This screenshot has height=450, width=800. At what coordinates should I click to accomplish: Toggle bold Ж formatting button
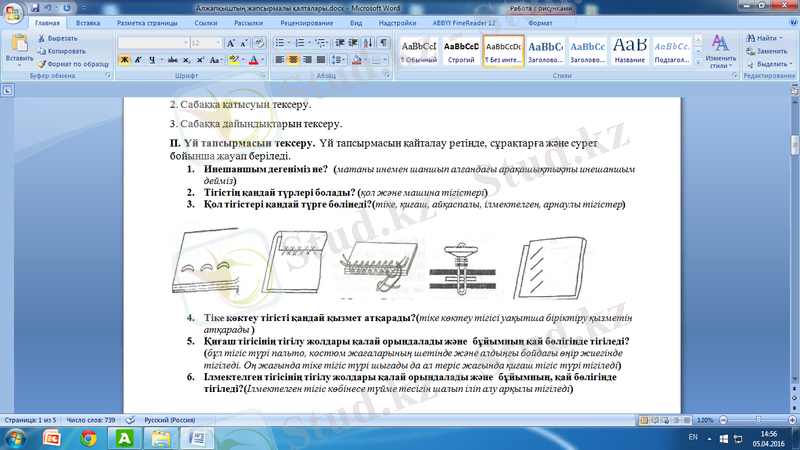tap(124, 60)
